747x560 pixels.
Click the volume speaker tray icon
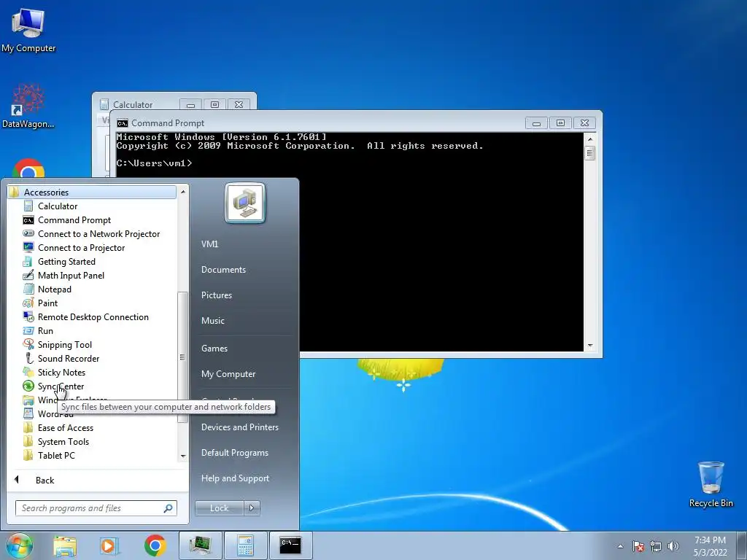tap(673, 546)
